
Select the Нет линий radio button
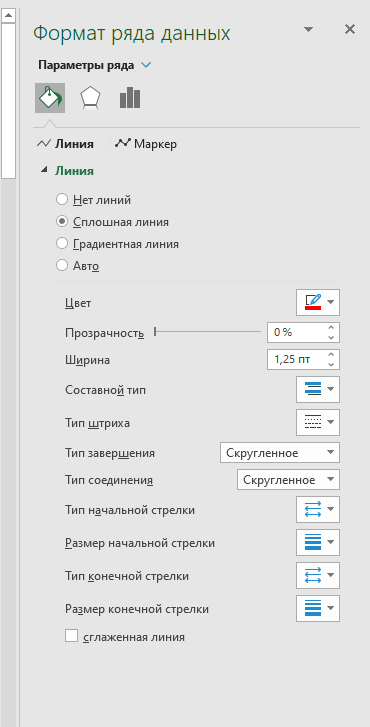click(x=62, y=200)
